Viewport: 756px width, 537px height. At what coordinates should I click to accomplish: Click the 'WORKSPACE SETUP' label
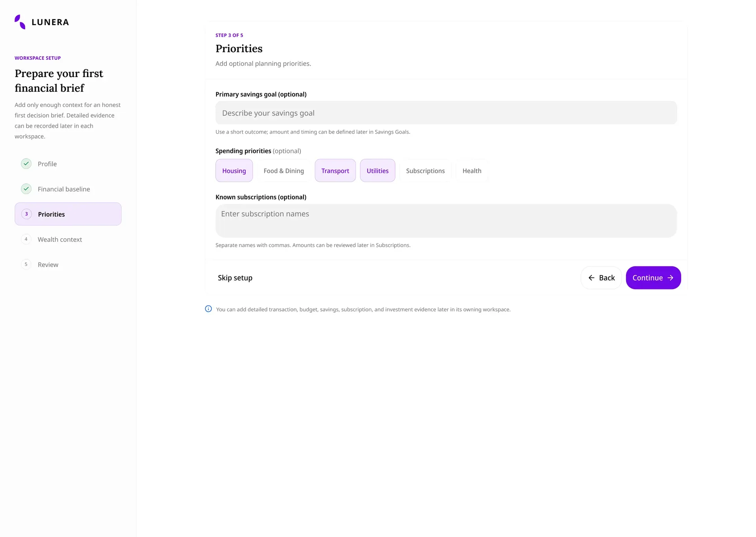38,58
